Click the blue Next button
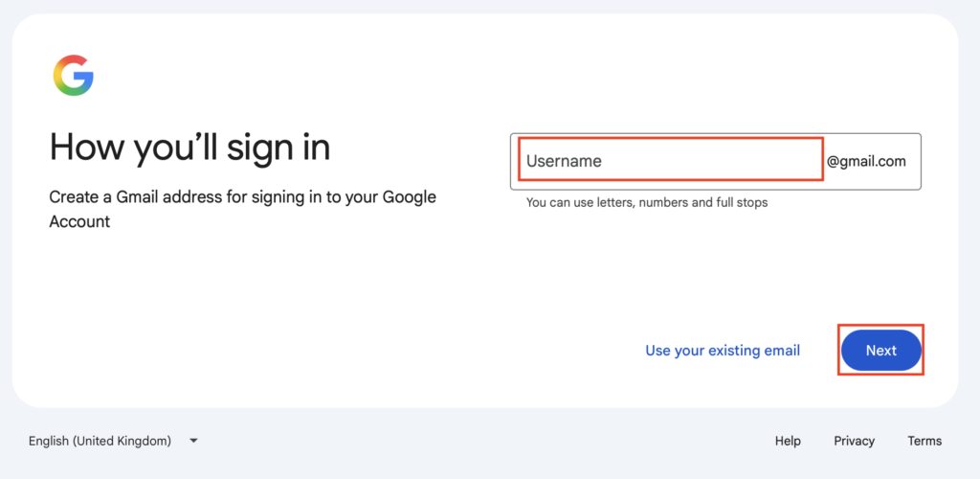980x479 pixels. (881, 351)
